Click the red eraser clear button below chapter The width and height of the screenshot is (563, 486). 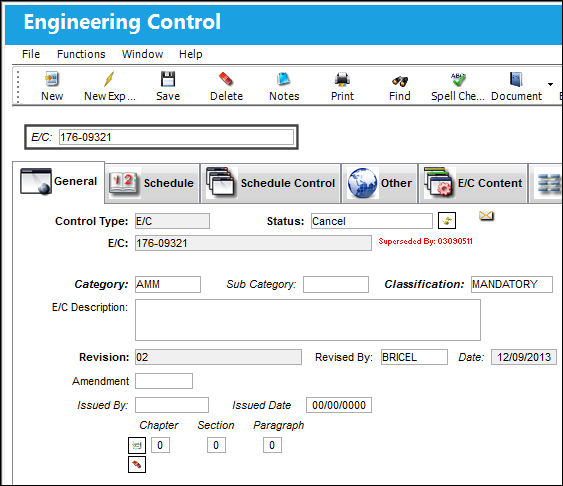coord(137,464)
